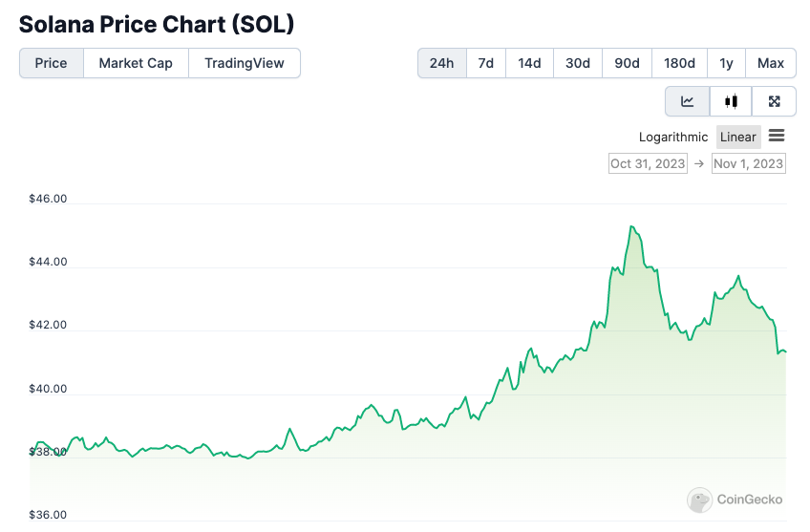Select Logarithmic scale option

[x=673, y=137]
